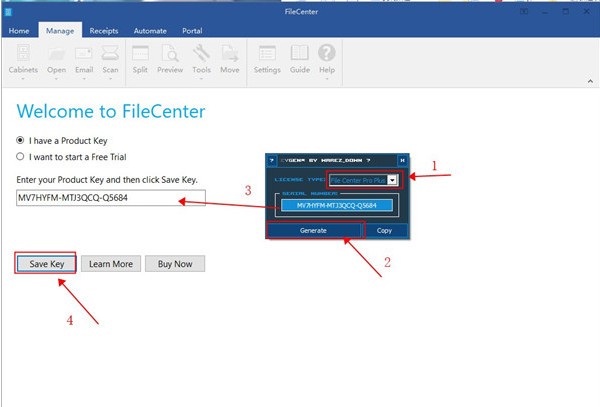Viewport: 600px width, 407px height.
Task: Collapse the ribbon with the chevron
Action: tap(590, 81)
